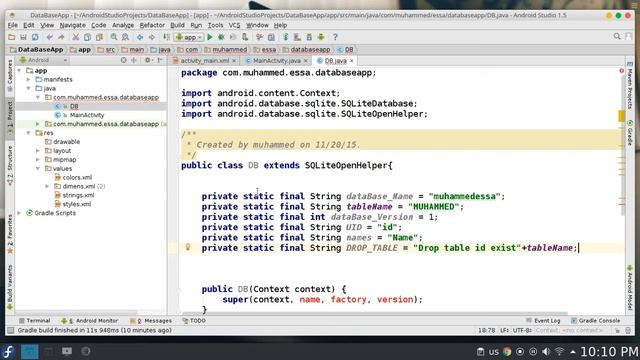Expand dimens.xml (2) node
640x360 pixels.
click(47, 186)
